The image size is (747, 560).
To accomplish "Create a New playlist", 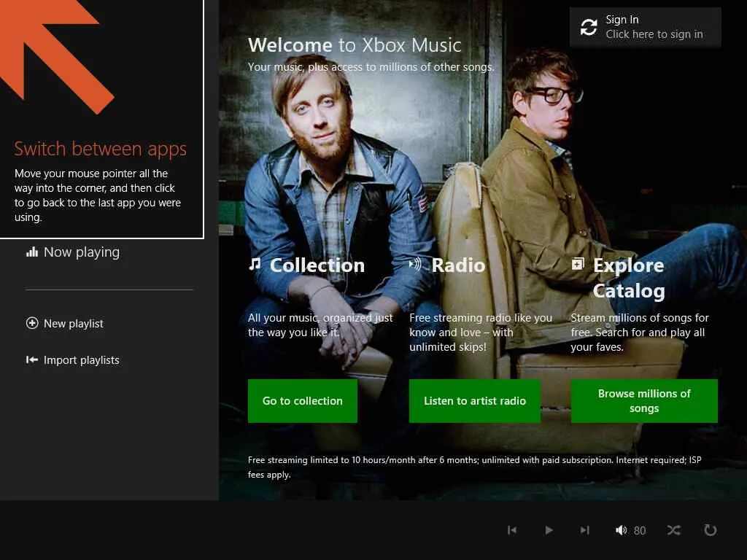I will tap(65, 323).
